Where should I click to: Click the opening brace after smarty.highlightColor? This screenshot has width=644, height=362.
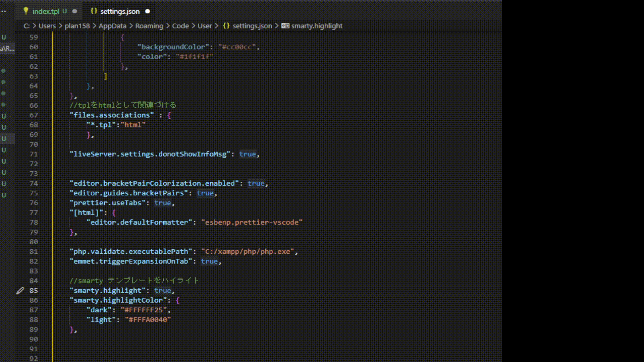[x=178, y=300]
